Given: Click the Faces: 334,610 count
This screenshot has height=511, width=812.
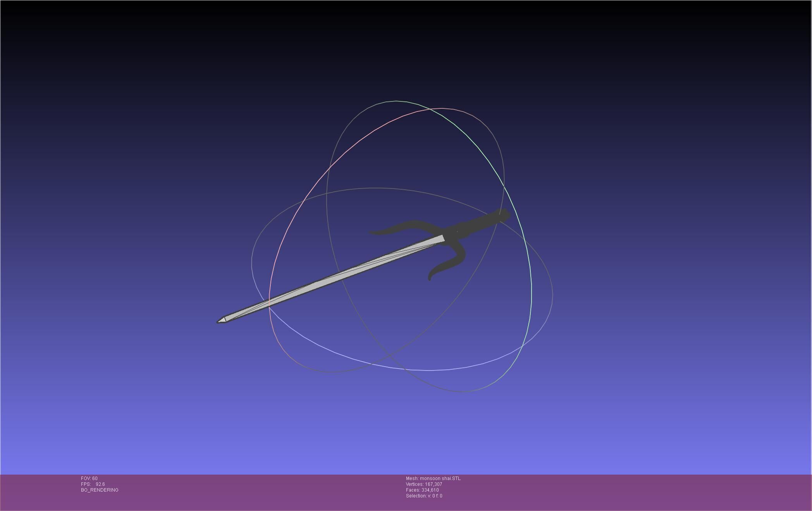Looking at the screenshot, I should tap(422, 490).
